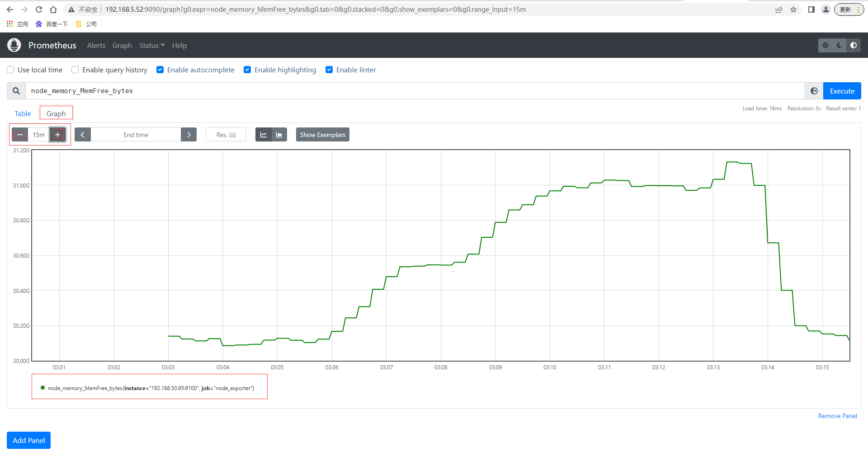Viewport: 868px width, 452px height.
Task: Disable the Enable highlighting checkbox
Action: click(x=247, y=70)
